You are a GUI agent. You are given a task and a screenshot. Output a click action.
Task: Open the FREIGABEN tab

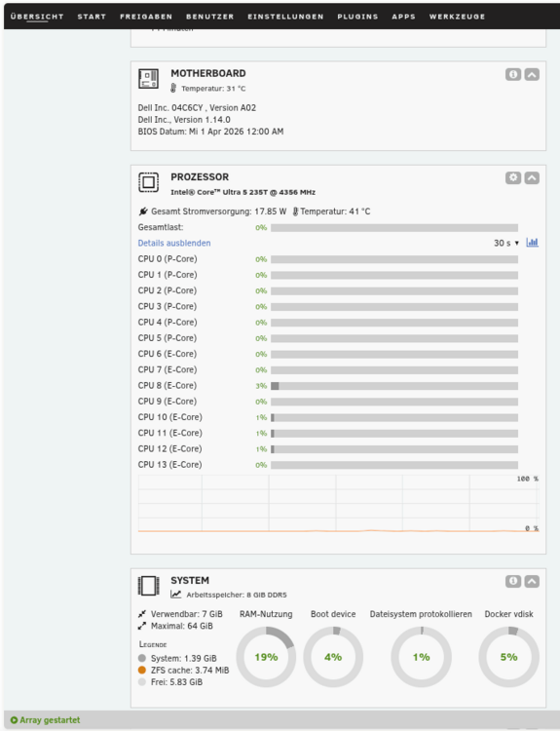146,17
